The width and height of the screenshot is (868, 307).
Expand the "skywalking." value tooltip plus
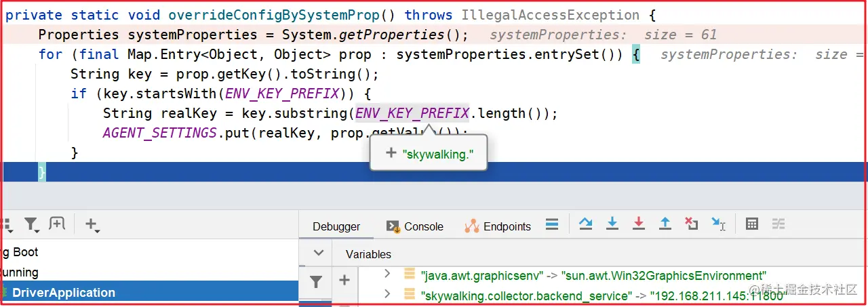[x=391, y=153]
